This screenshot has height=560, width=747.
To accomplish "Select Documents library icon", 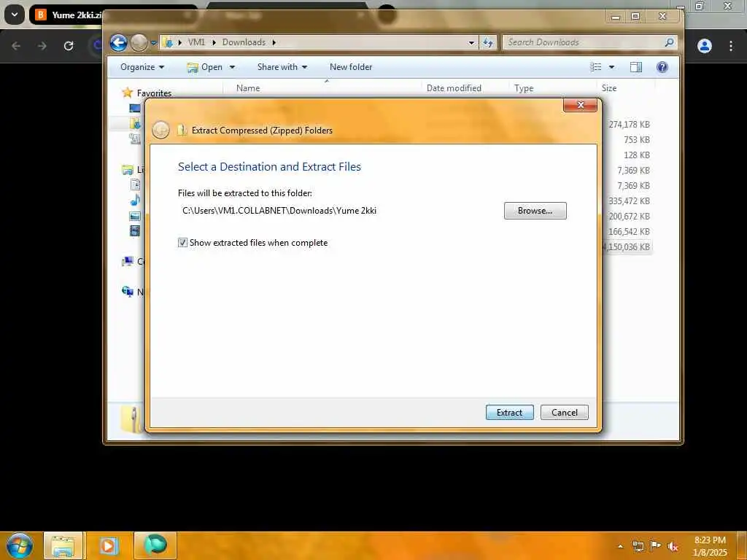I will (x=135, y=184).
